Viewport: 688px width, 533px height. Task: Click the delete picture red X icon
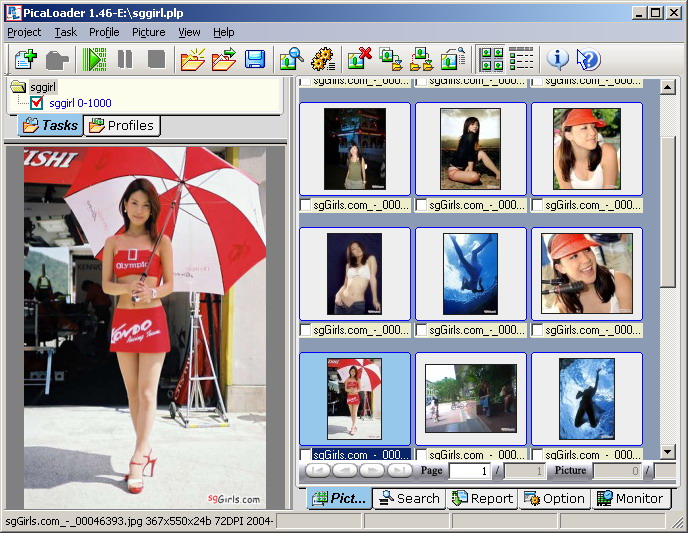[359, 59]
